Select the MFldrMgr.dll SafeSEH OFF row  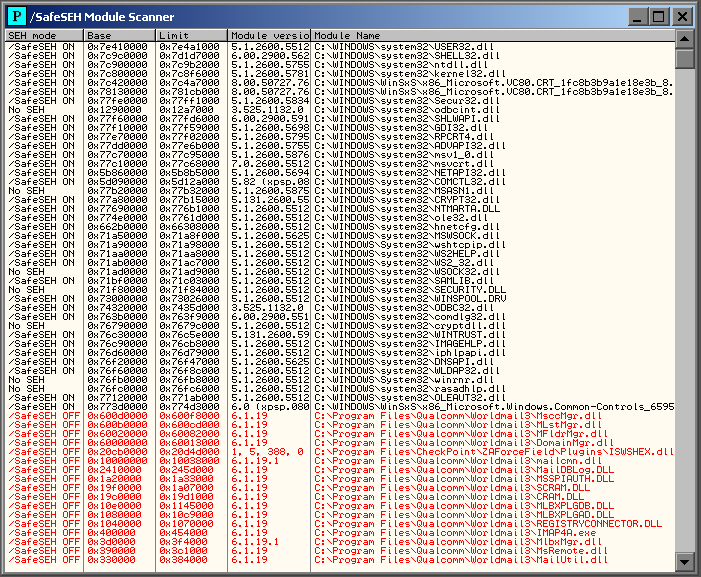point(340,434)
